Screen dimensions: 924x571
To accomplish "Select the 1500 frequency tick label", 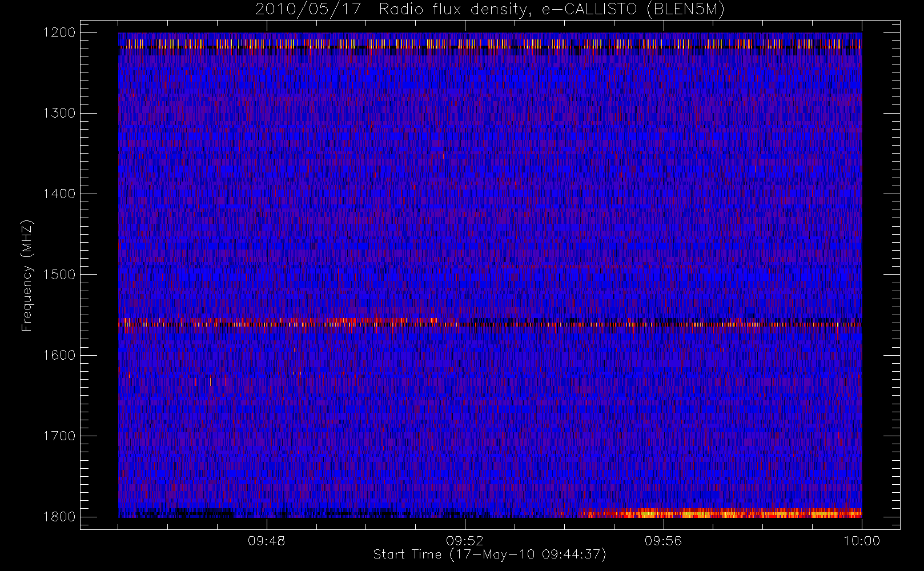I will (59, 274).
